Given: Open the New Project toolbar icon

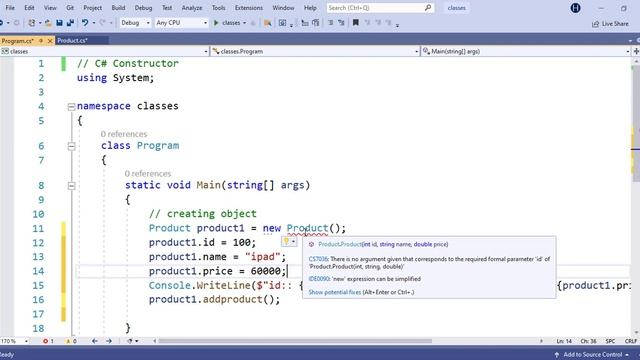Looking at the screenshot, I should [x=31, y=23].
